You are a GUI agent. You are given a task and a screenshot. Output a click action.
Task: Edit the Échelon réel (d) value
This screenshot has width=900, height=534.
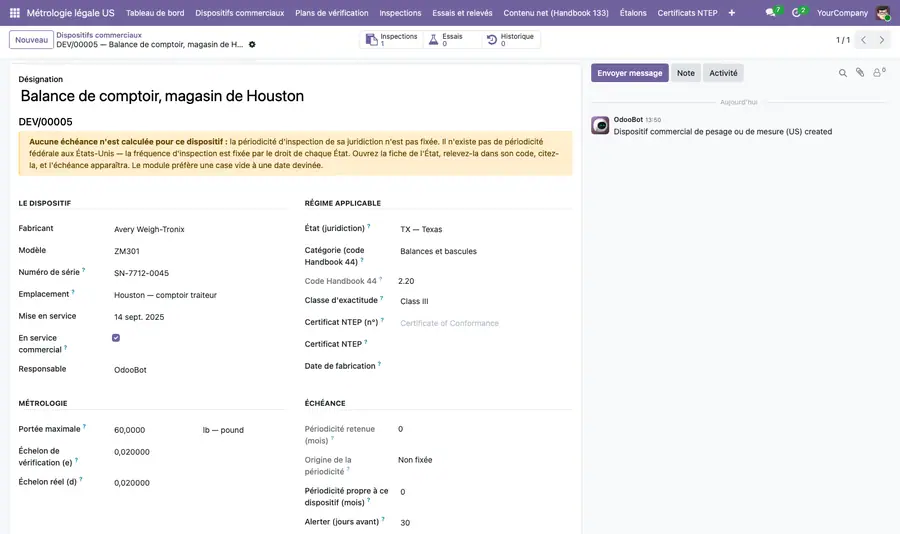[198, 483]
